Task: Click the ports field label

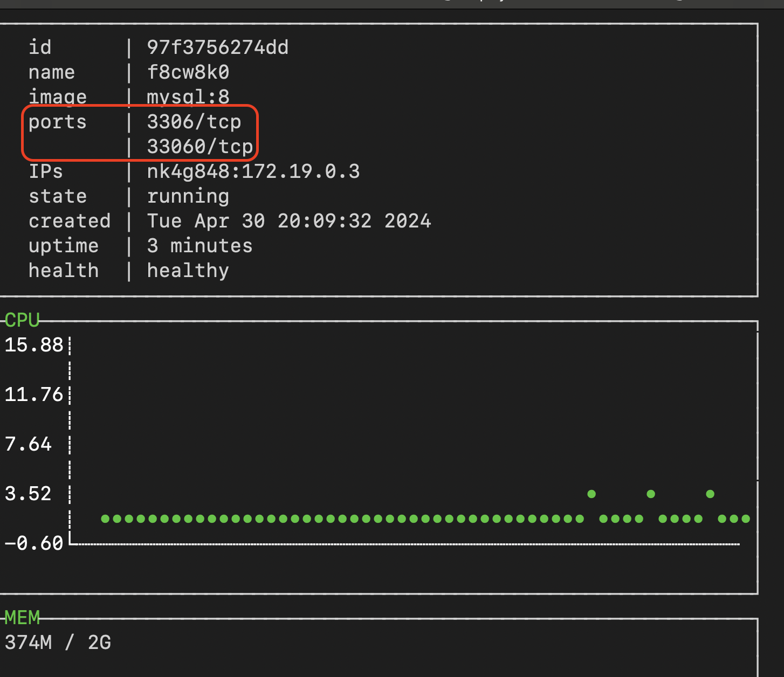Action: pos(58,122)
